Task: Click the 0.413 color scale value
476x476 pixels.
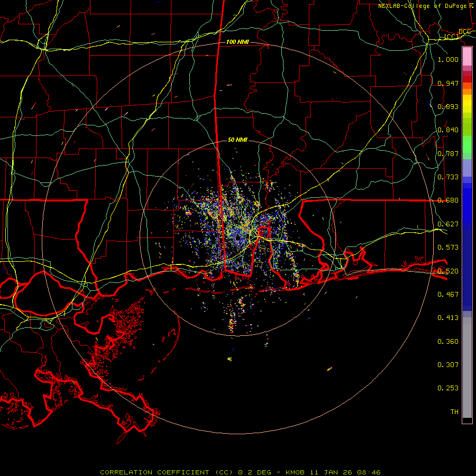Action: click(x=448, y=317)
